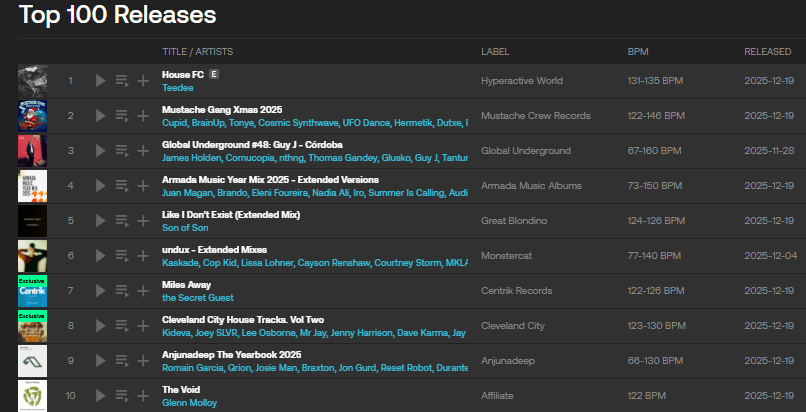The height and width of the screenshot is (412, 806).
Task: Click the Monstercat label link
Action: tap(508, 256)
